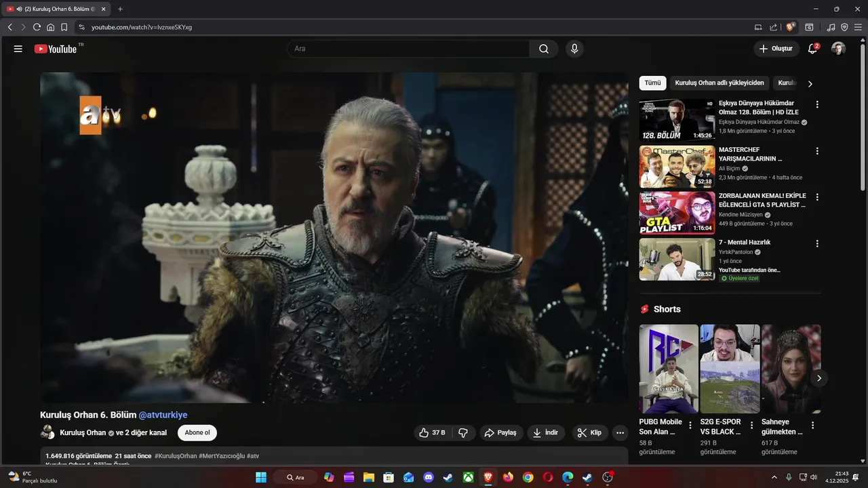The image size is (868, 488).
Task: Open Eşkıya Dünyaya Hükümdar Olmaz 128. Bölüm thumbnail
Action: 677,120
